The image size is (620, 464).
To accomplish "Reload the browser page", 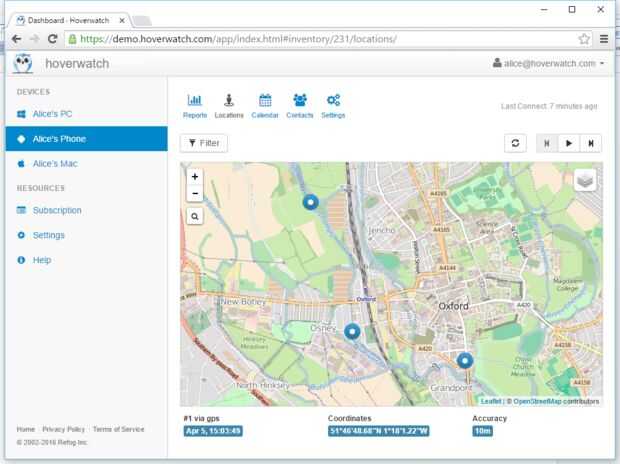I will (52, 39).
